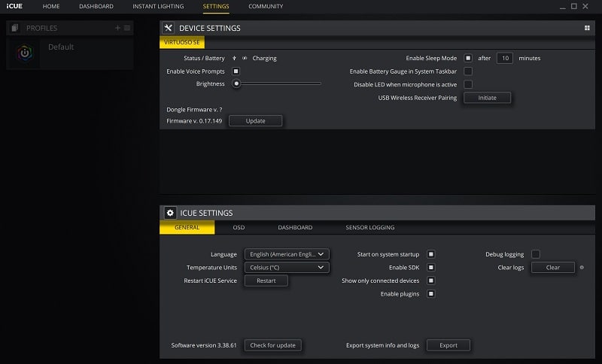
Task: Enable Battery Gauge in System Taskbar
Action: pos(468,71)
